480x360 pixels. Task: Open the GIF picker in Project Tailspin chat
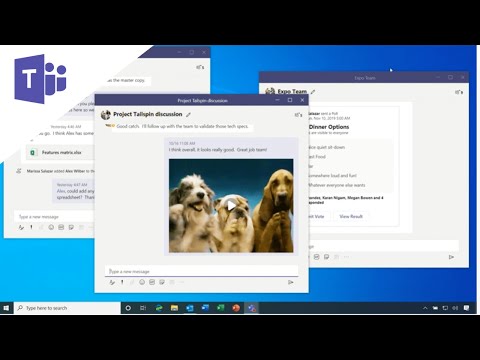click(152, 282)
